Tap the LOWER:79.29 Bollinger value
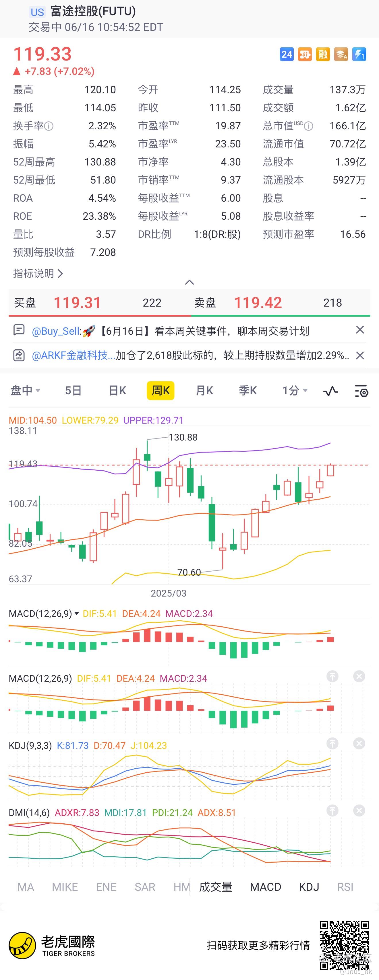Image resolution: width=379 pixels, height=980 pixels. (90, 420)
